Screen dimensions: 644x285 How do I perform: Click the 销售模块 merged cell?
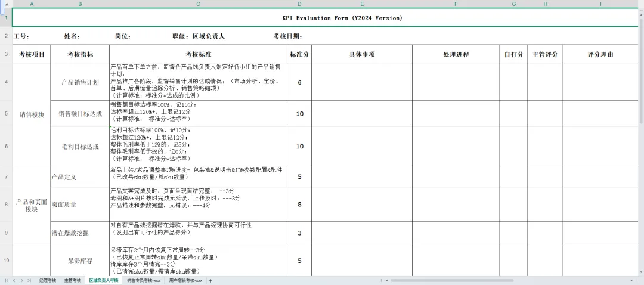tap(32, 114)
